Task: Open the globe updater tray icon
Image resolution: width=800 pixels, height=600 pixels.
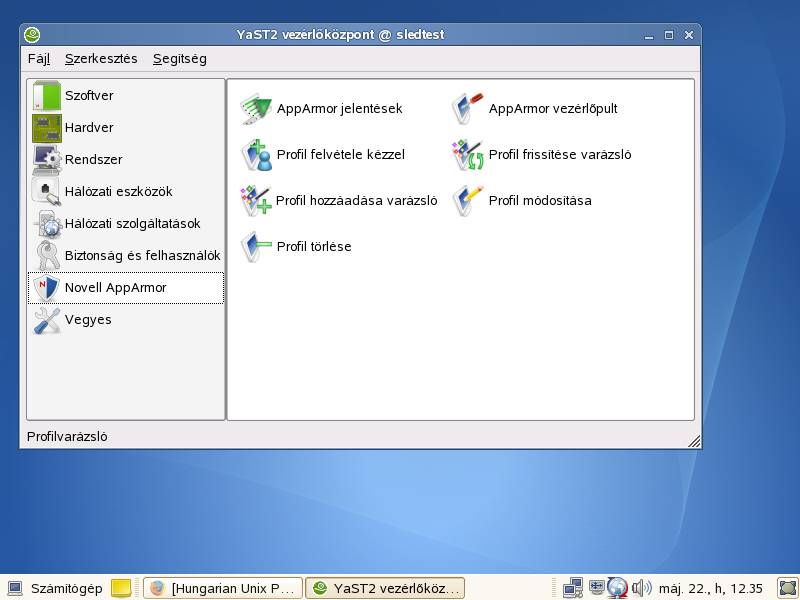Action: (617, 588)
